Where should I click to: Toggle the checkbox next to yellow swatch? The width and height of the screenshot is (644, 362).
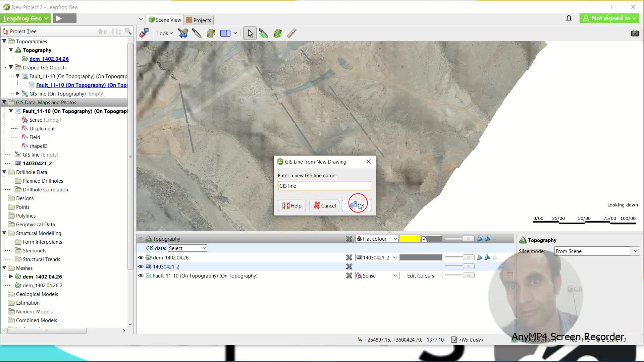point(424,239)
